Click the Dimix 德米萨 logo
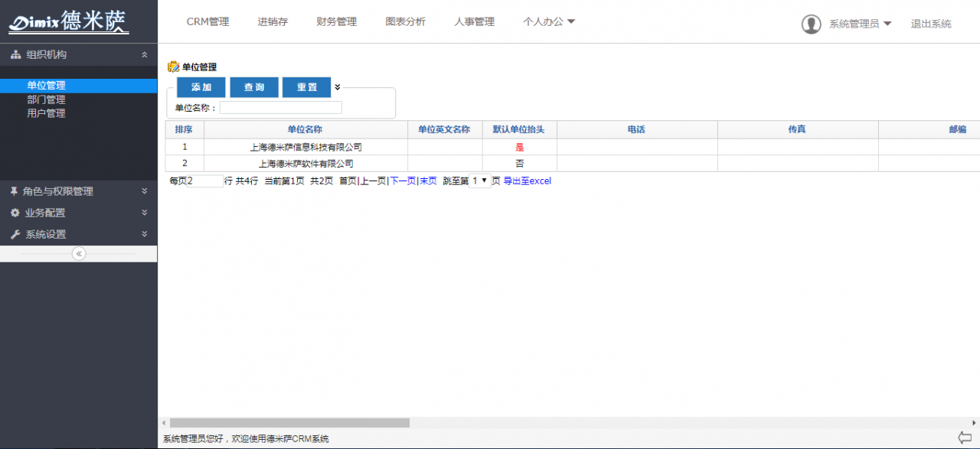Screen dimensions: 980x449 pyautogui.click(x=69, y=21)
